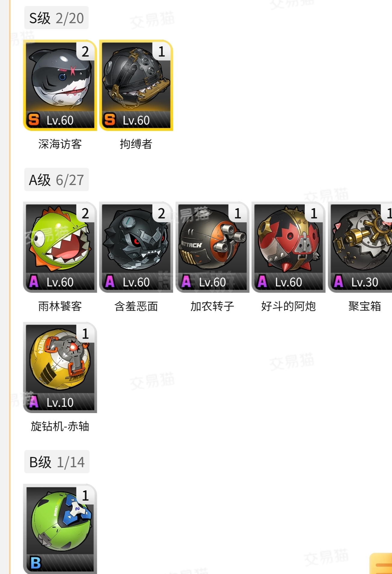Open the 含羞恶面 black Bangboo card
The height and width of the screenshot is (574, 392).
click(136, 247)
